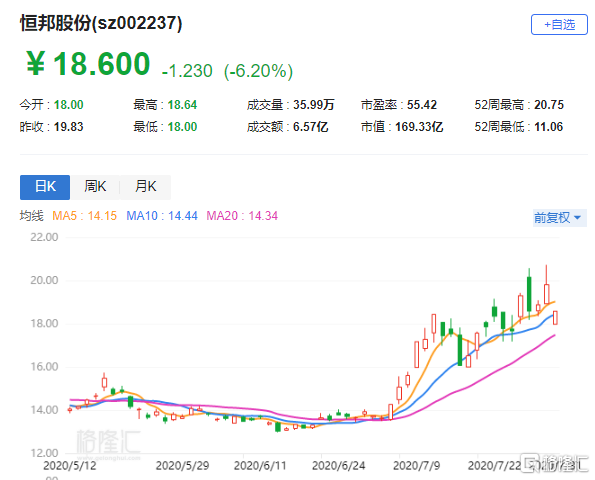Click 最高 value 18.64
This screenshot has height=480, width=595.
tap(183, 105)
